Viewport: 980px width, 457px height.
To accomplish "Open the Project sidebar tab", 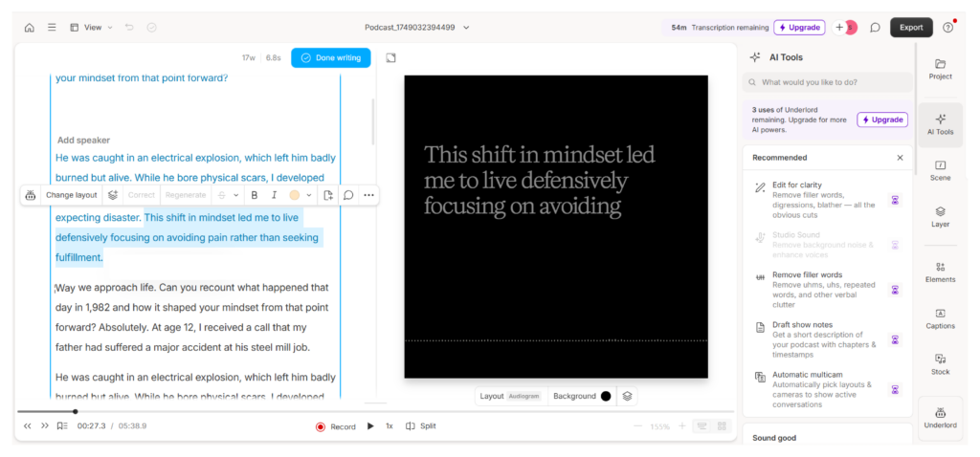I will [x=940, y=69].
